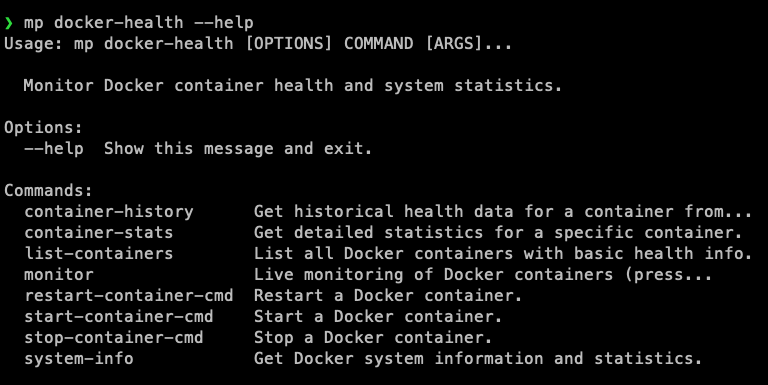Click the Options: heading

click(x=44, y=127)
